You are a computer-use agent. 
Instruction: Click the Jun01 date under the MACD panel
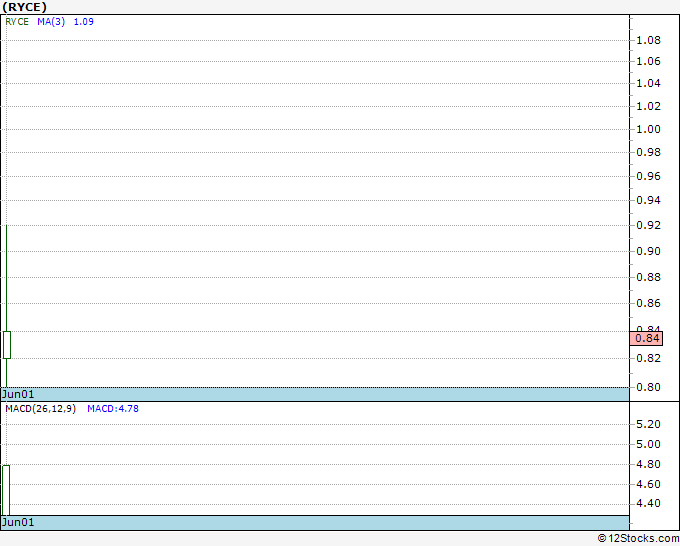pos(18,522)
